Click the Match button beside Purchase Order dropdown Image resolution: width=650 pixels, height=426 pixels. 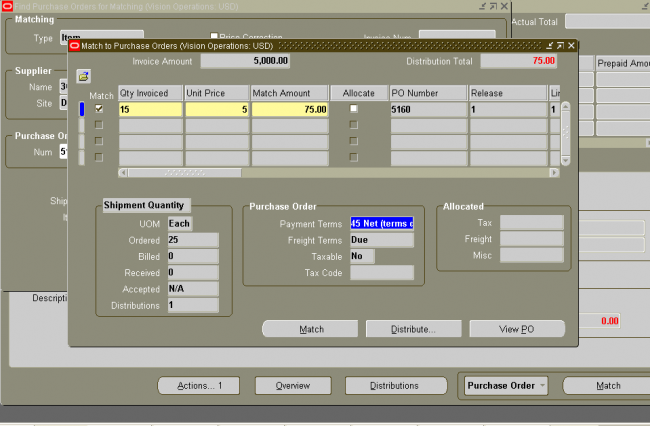606,386
